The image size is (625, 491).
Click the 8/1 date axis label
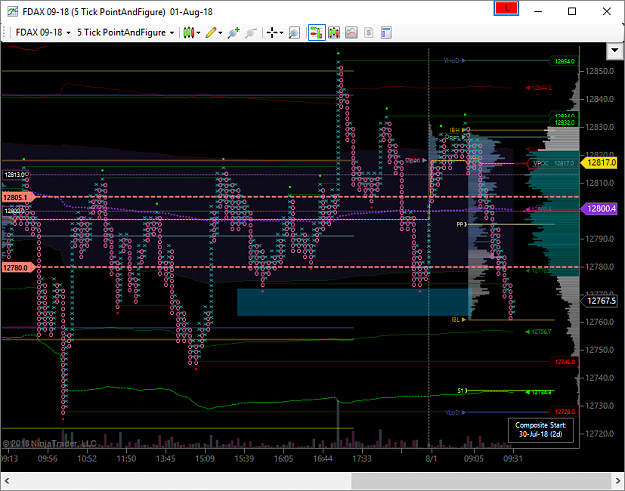coord(431,458)
